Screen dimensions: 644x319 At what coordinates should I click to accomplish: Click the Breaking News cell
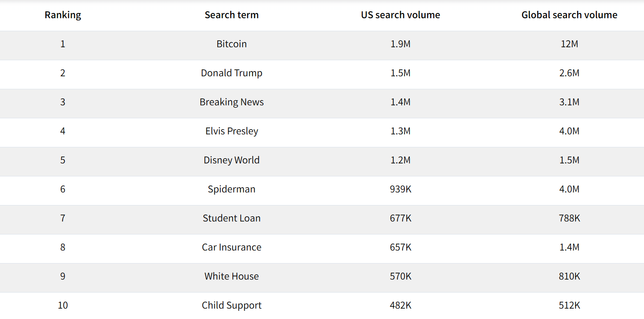(x=232, y=102)
